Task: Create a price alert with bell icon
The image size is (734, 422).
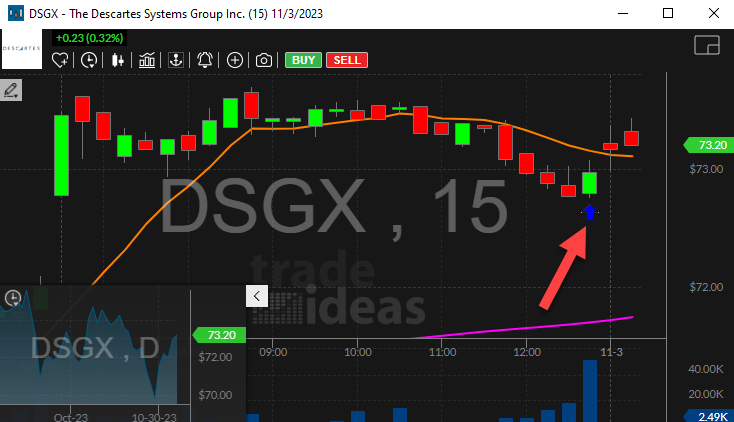Action: tap(205, 60)
